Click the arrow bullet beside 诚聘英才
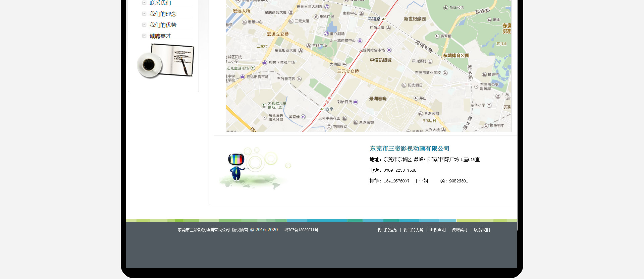 (144, 36)
